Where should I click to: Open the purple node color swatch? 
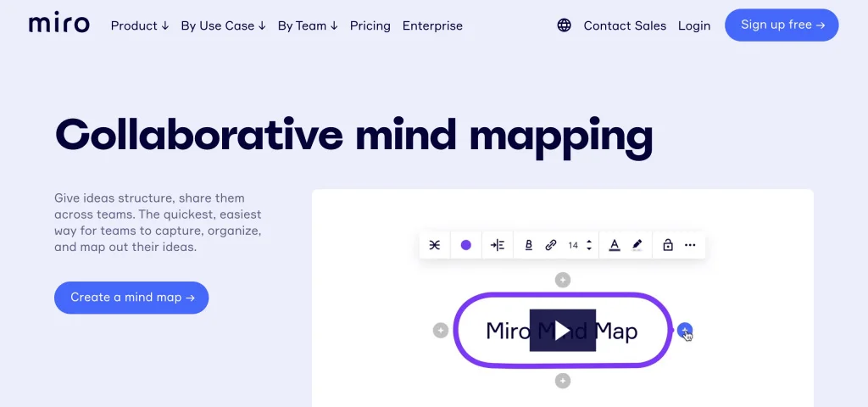[x=466, y=245]
